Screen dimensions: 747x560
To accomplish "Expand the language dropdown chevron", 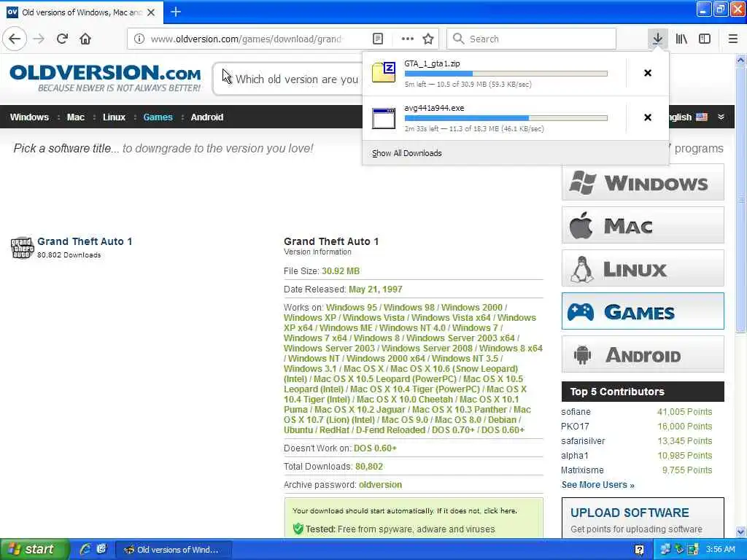I will click(721, 117).
